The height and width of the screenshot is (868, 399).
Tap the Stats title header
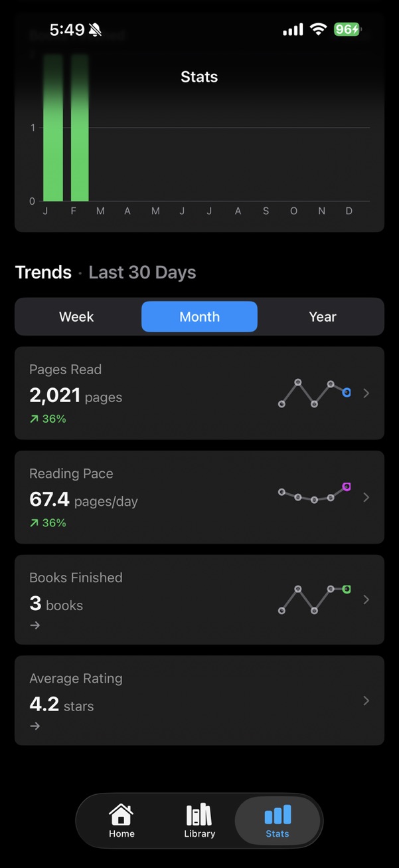pos(199,76)
